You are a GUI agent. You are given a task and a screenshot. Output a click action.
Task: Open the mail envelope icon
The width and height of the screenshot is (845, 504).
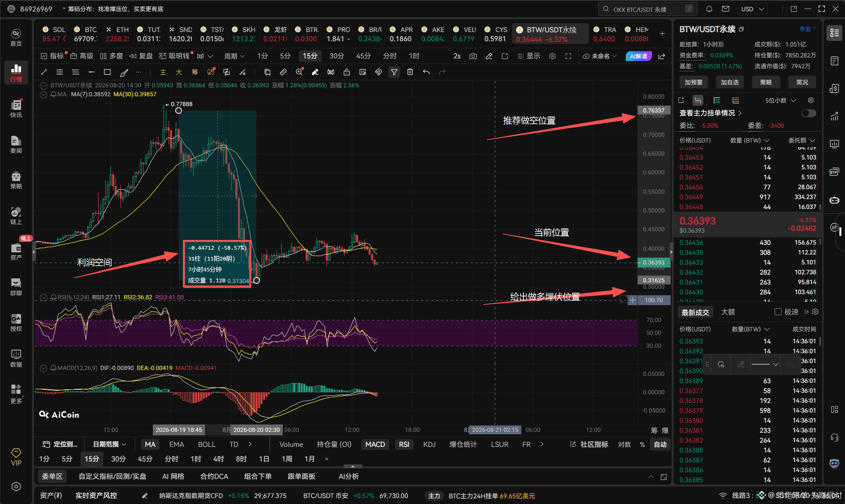pos(725,9)
